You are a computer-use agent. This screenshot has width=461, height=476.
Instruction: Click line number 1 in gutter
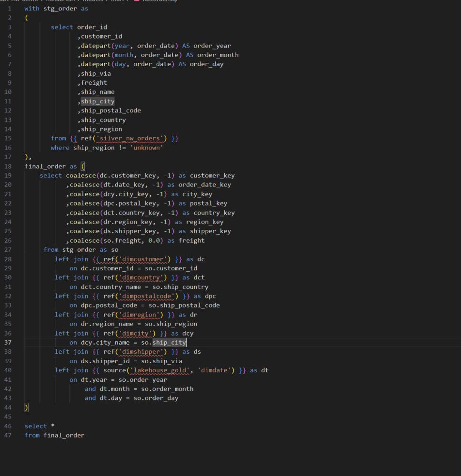pyautogui.click(x=10, y=9)
